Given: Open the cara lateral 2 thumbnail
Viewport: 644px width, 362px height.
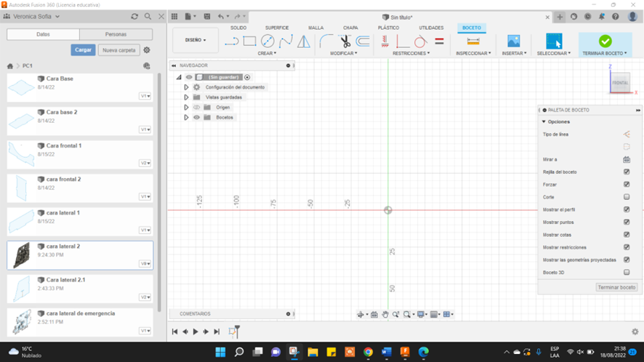Looking at the screenshot, I should pyautogui.click(x=21, y=255).
